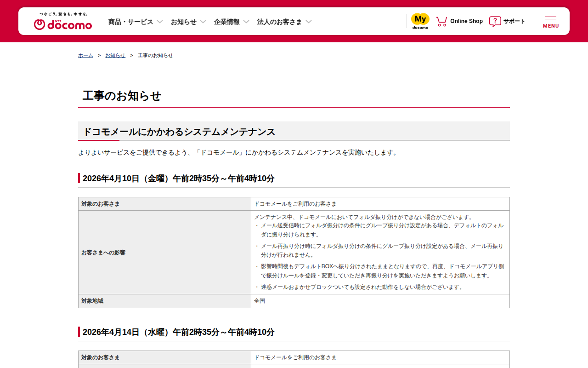
Task: Expand the 法人のお客さま chevron
Action: click(309, 22)
